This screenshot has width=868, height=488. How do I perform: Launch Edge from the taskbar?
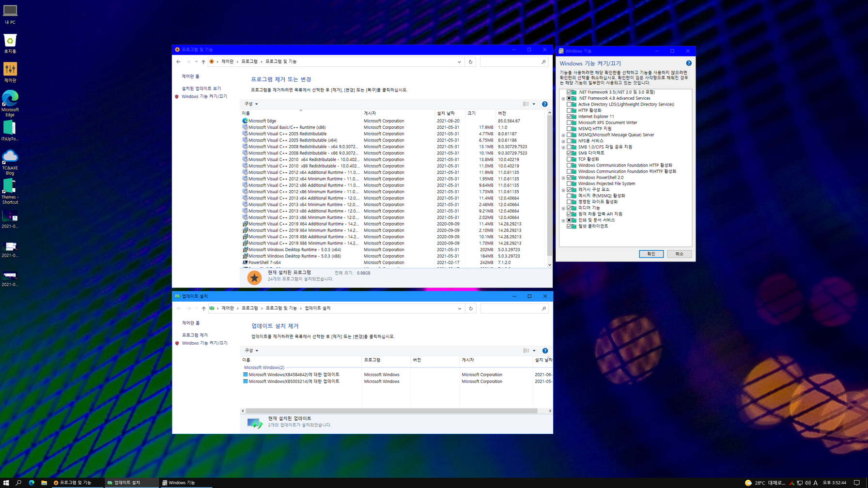click(31, 483)
